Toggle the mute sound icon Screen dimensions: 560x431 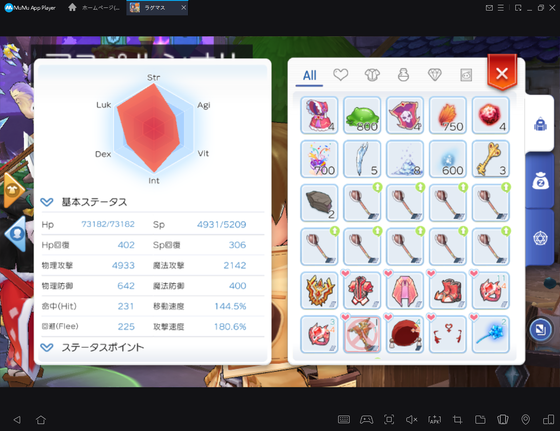pyautogui.click(x=411, y=420)
